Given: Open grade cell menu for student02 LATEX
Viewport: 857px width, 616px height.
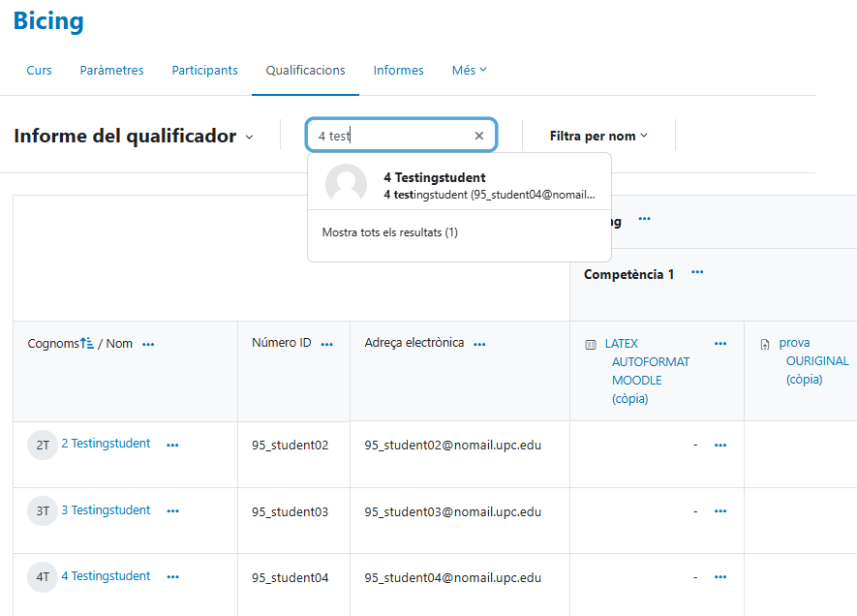Looking at the screenshot, I should pyautogui.click(x=719, y=446).
